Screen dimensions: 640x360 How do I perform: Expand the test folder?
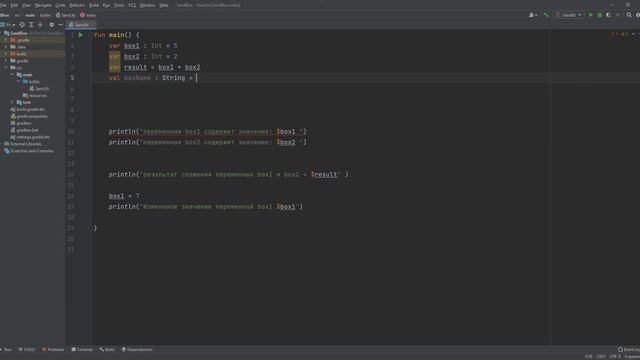[x=12, y=102]
